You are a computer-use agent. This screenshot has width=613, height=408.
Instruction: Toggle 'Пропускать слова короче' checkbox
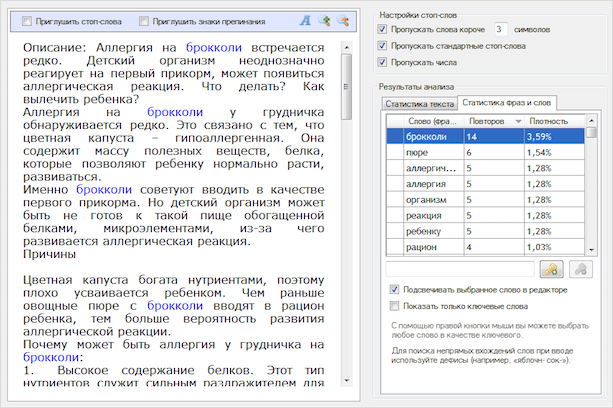point(383,29)
